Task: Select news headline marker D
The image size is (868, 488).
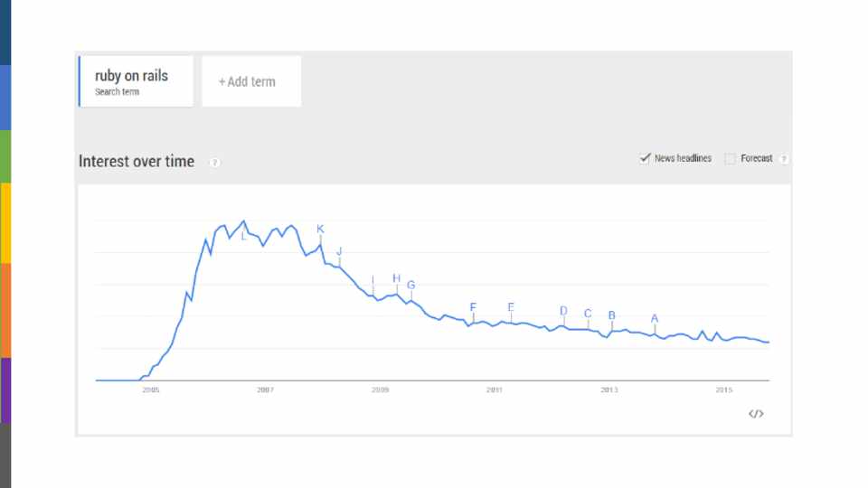Action: point(563,311)
